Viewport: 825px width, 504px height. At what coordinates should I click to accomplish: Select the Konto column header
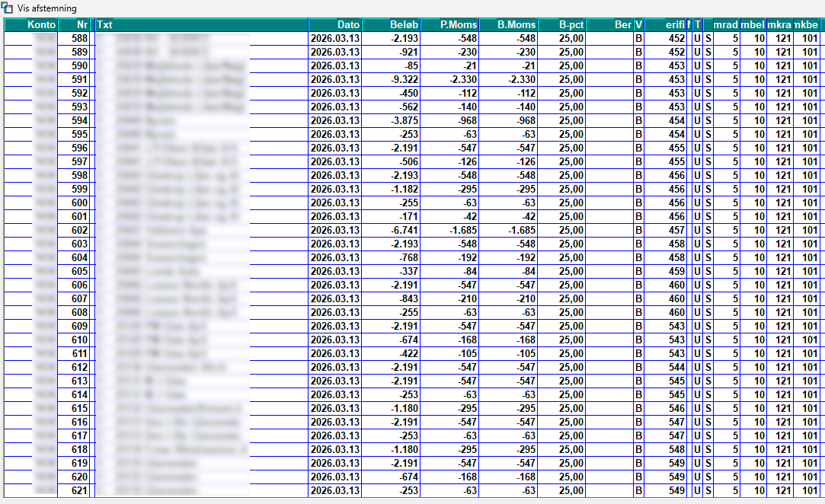pyautogui.click(x=30, y=24)
